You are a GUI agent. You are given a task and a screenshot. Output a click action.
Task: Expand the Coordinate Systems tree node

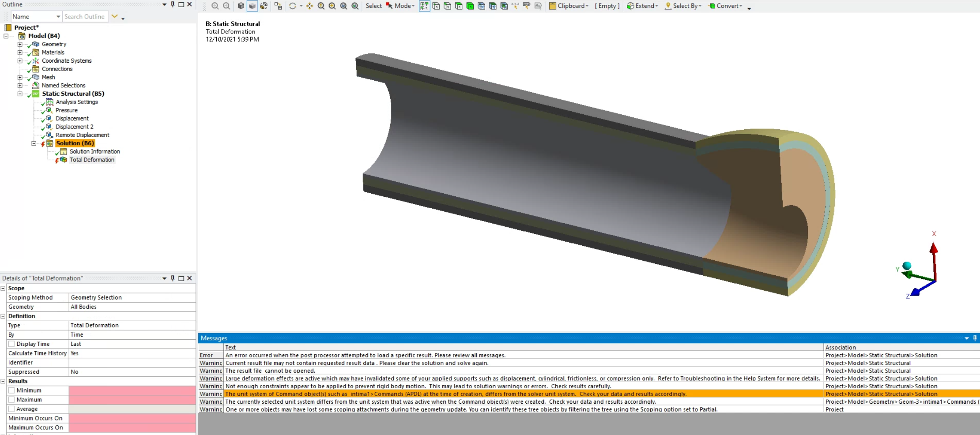point(20,61)
